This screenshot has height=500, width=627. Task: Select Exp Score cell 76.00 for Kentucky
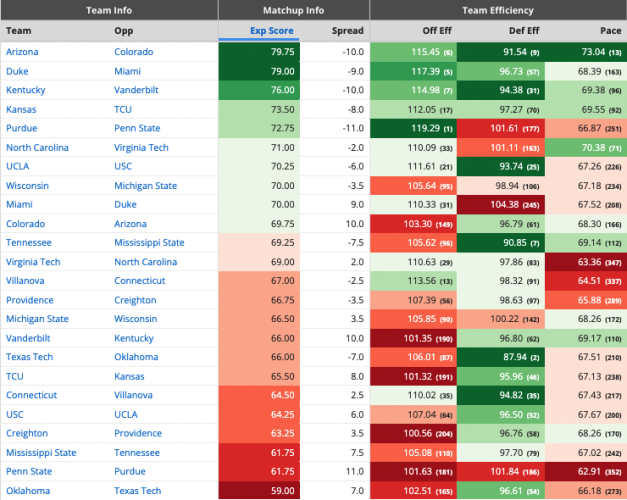(x=259, y=90)
